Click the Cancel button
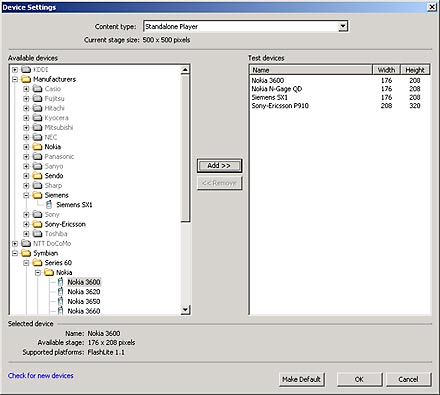Viewport: 440px width, 395px height. click(408, 379)
